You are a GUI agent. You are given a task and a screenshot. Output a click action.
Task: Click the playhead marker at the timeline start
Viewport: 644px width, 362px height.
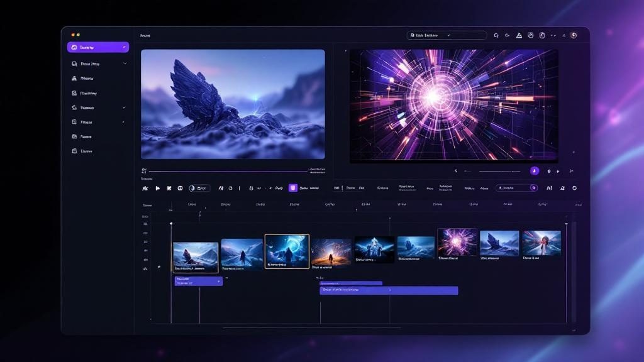point(171,224)
